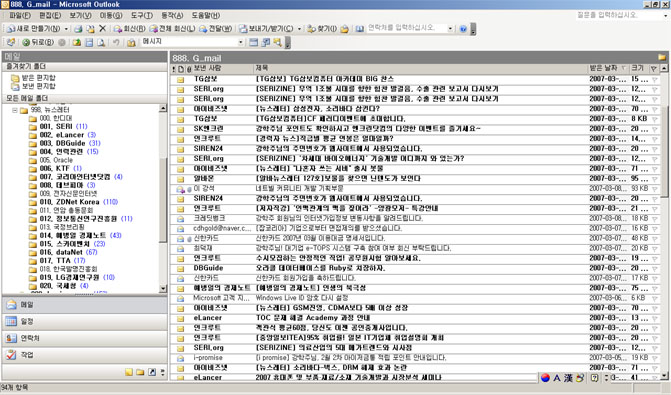Click the Up One Level folder icon
The height and width of the screenshot is (395, 671).
77,42
